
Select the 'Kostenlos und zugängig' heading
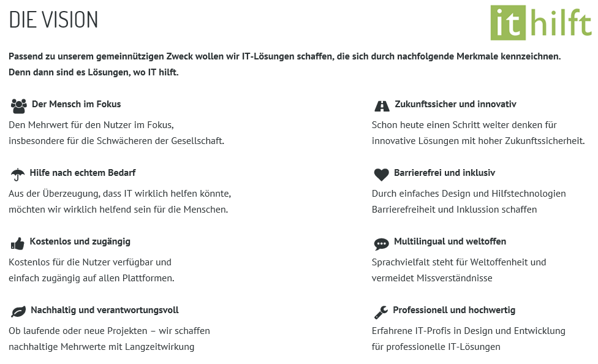pos(80,241)
